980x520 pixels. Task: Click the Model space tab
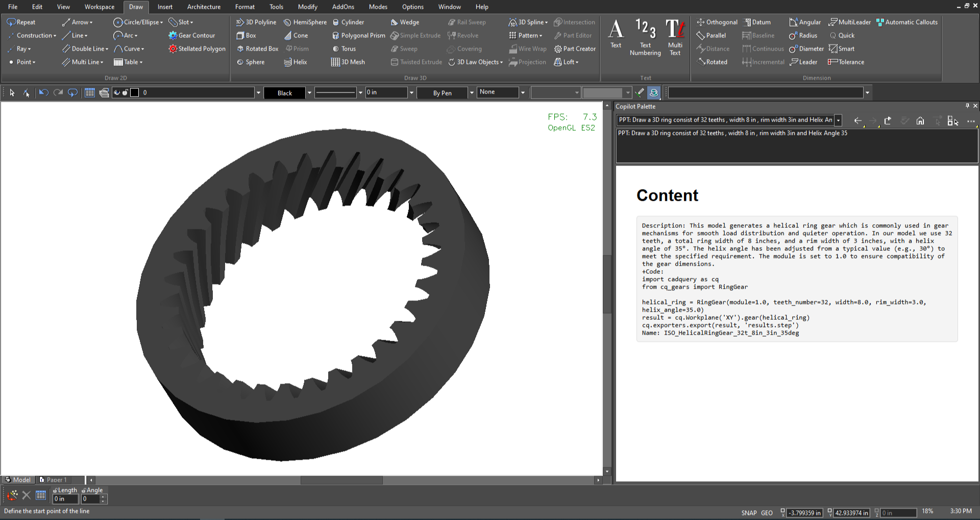pos(18,480)
